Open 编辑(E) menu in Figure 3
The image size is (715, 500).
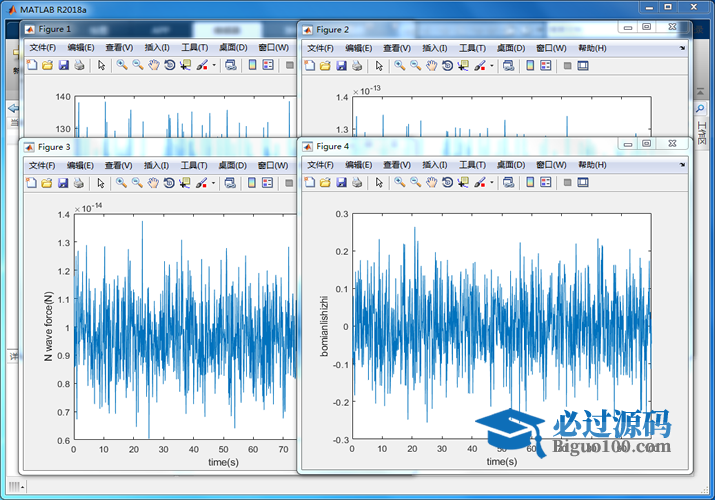coord(80,165)
